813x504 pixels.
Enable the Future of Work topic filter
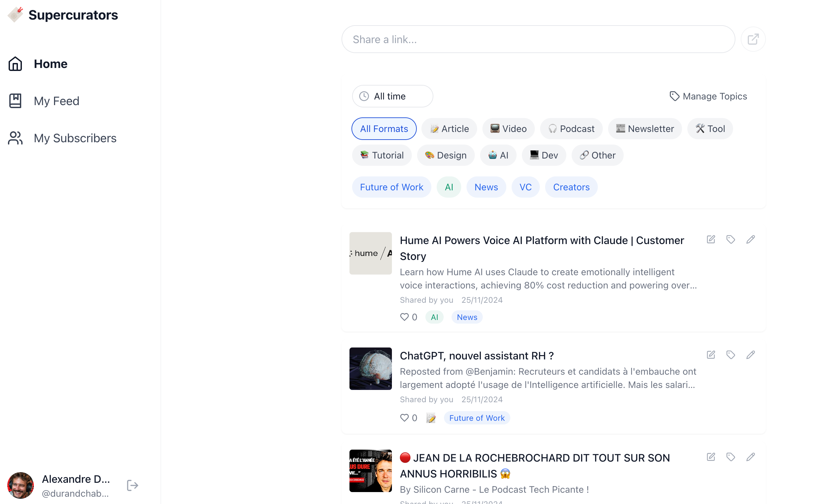pyautogui.click(x=391, y=187)
